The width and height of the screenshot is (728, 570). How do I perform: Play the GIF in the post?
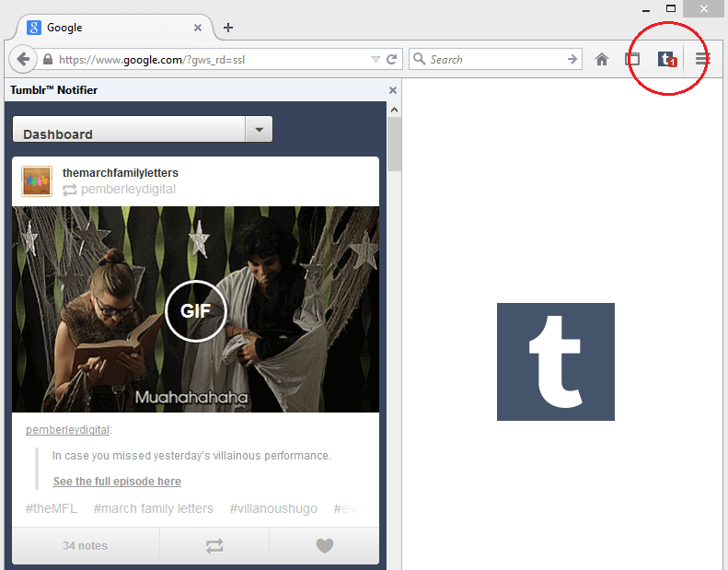click(x=195, y=310)
